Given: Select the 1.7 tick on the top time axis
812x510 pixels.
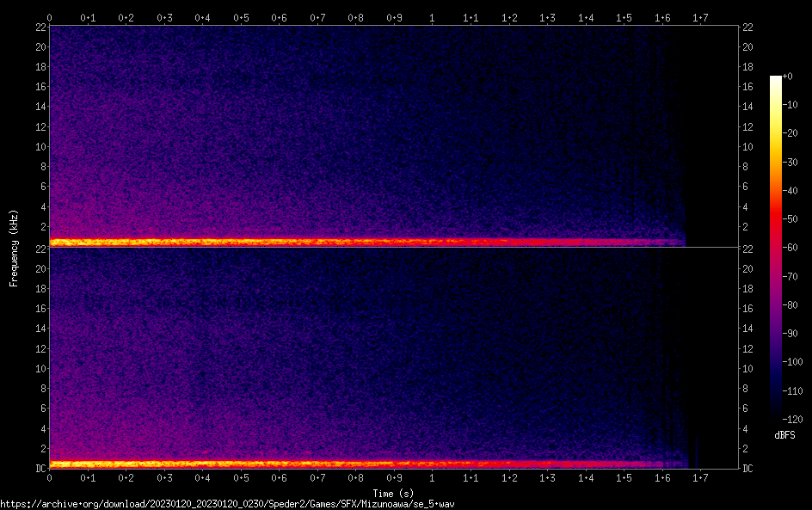Looking at the screenshot, I should [700, 17].
